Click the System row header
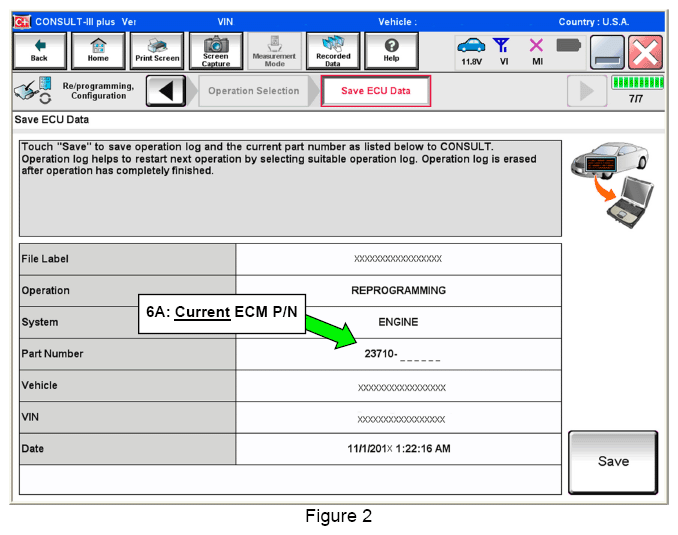 coord(128,322)
